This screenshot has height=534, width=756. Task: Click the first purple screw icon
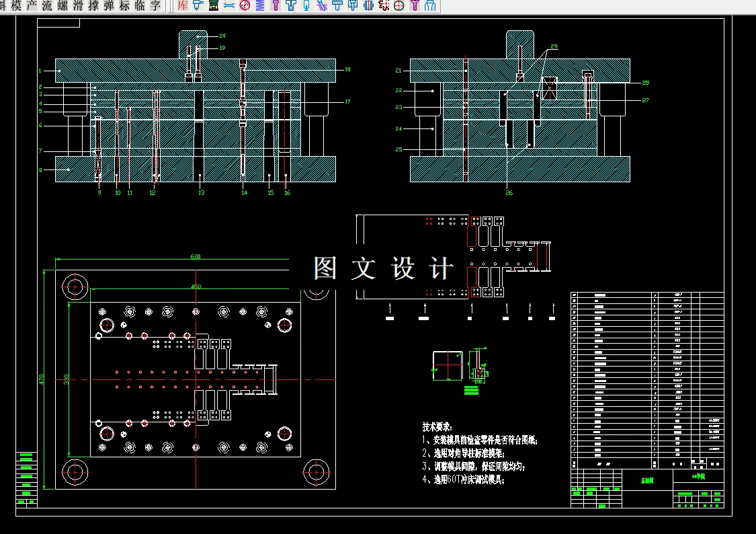[x=276, y=6]
